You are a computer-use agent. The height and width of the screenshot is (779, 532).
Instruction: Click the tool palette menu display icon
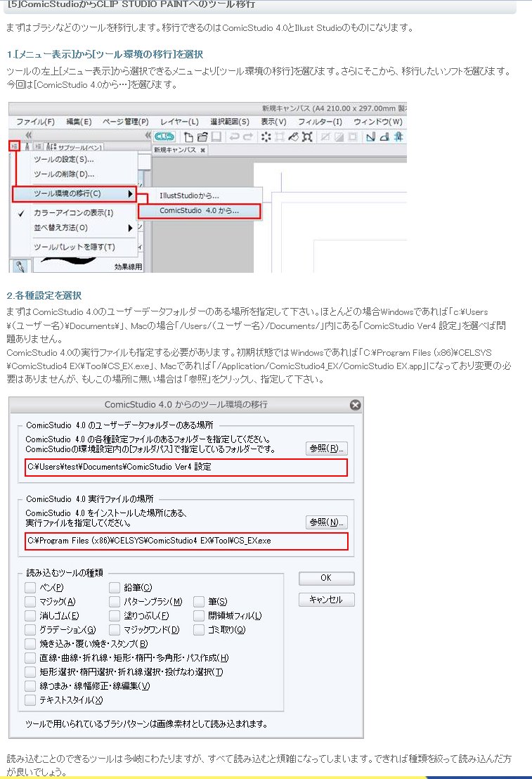click(14, 146)
